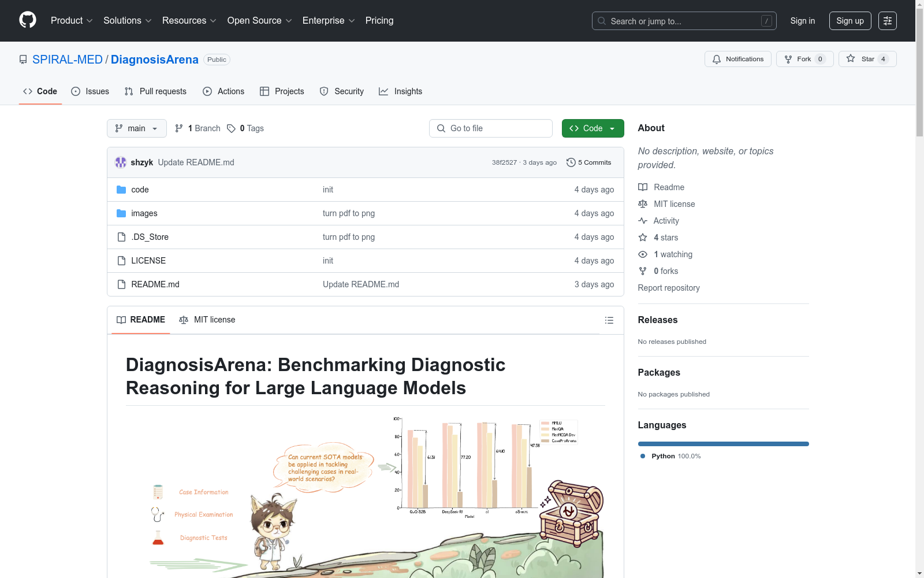The image size is (924, 578).
Task: Open commit hash 38f2527
Action: (x=504, y=162)
